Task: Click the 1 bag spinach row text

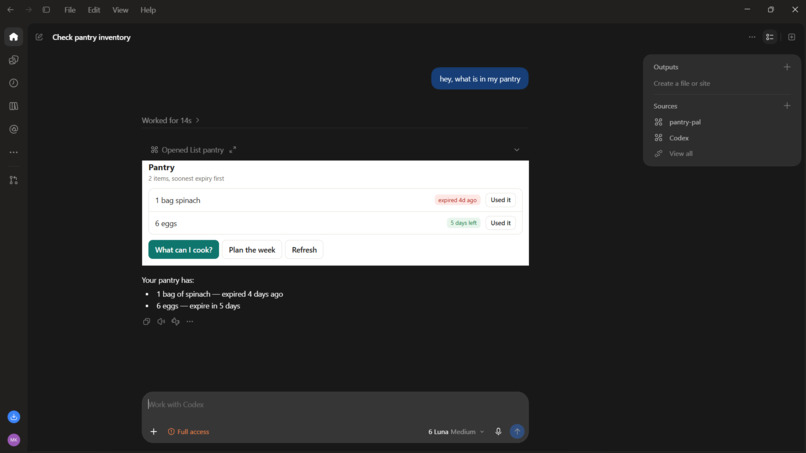Action: 178,200
